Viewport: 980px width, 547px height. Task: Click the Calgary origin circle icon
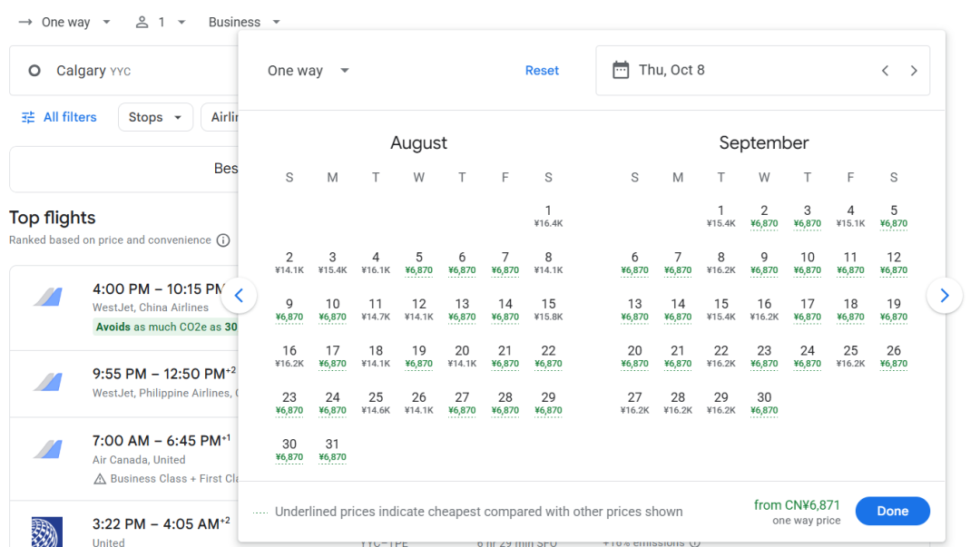(34, 71)
